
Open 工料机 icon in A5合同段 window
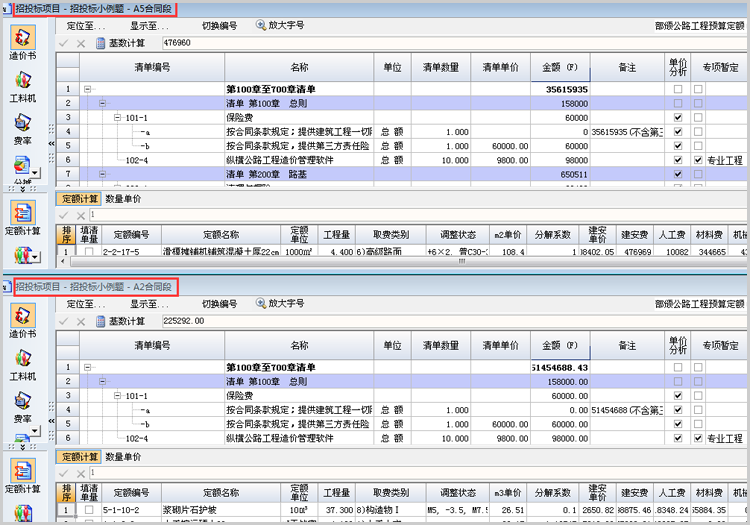pyautogui.click(x=22, y=80)
